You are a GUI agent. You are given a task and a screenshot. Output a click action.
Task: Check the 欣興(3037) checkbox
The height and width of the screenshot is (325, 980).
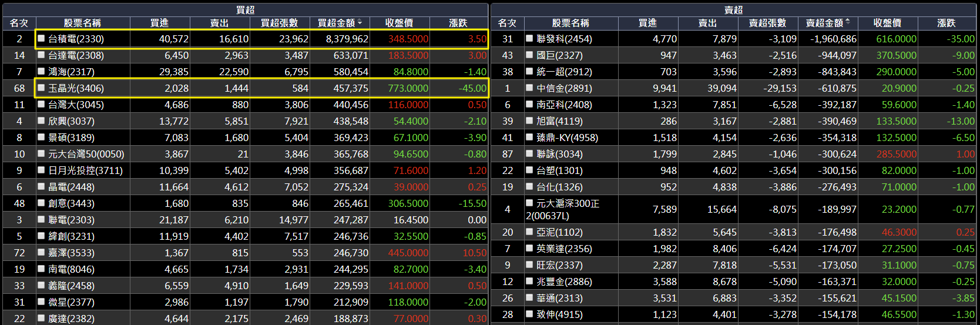[41, 120]
